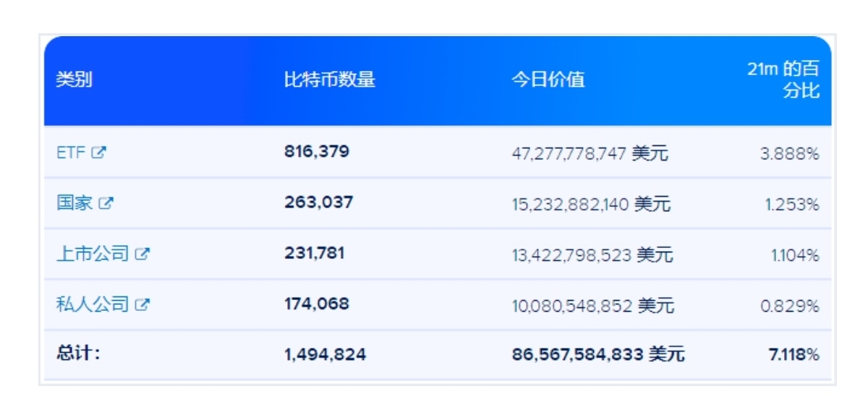The width and height of the screenshot is (868, 410).
Task: Open the external link icon beside ETF
Action: coord(98,153)
